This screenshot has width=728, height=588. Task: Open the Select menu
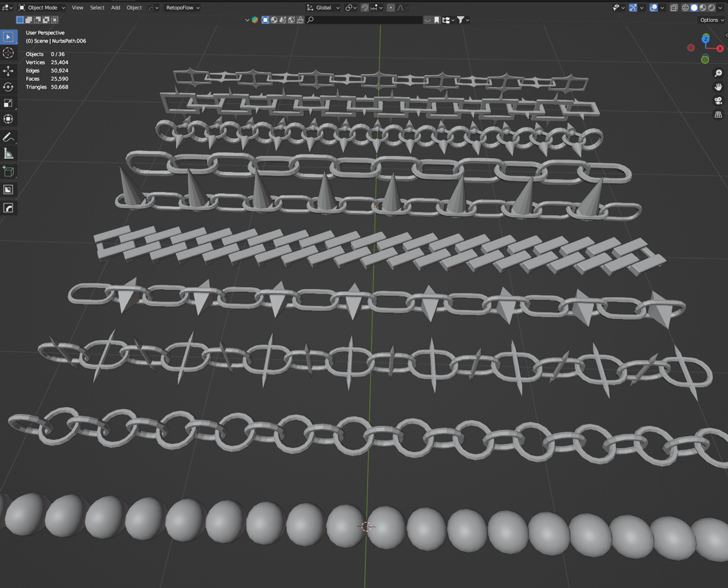97,8
